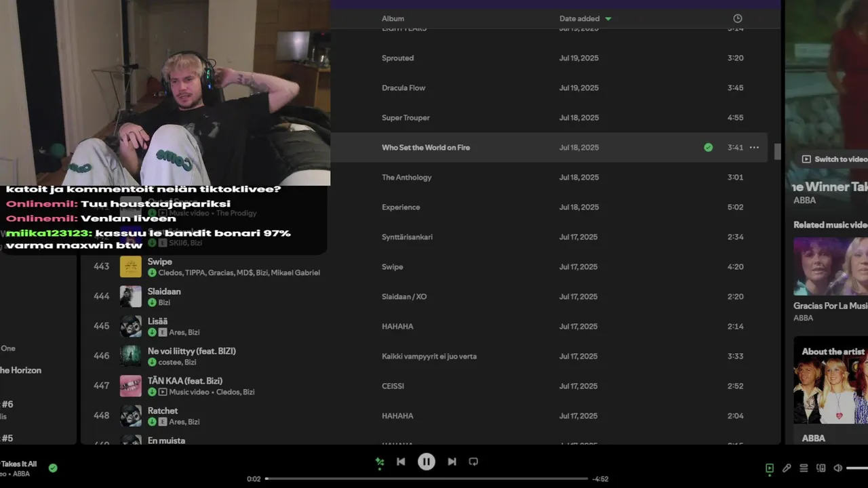Click the explicit badge on the Lisää track
This screenshot has height=488, width=868.
point(163,332)
